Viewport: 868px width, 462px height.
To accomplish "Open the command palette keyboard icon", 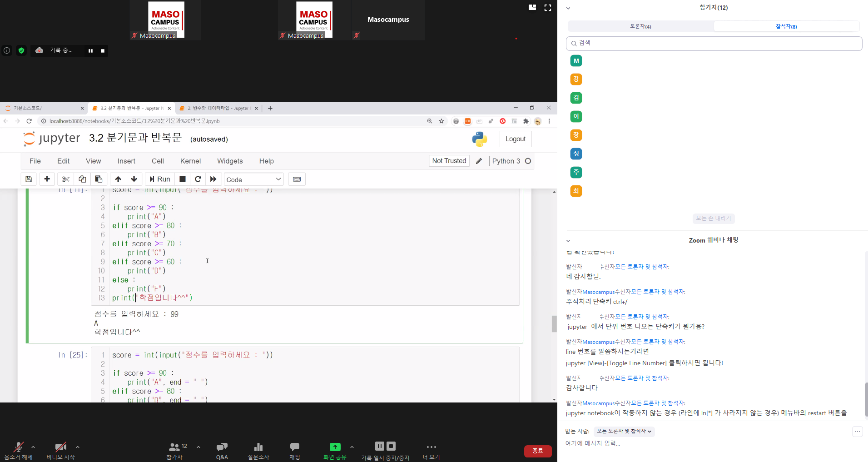I will pos(297,179).
